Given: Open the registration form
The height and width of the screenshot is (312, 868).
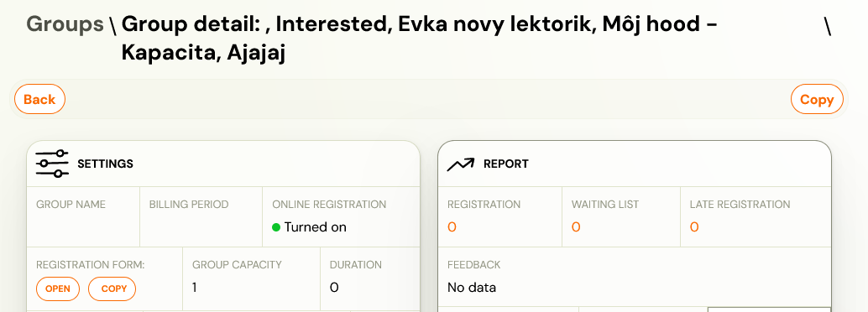Looking at the screenshot, I should point(58,289).
